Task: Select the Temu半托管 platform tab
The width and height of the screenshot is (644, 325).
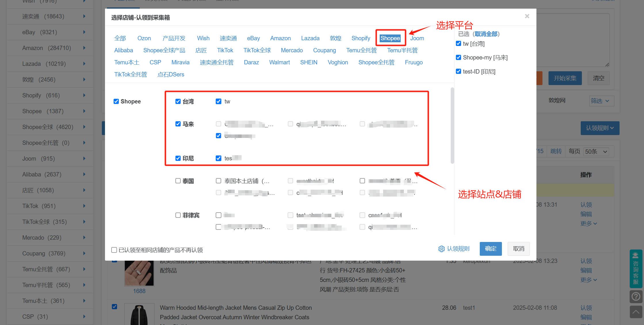Action: point(402,50)
